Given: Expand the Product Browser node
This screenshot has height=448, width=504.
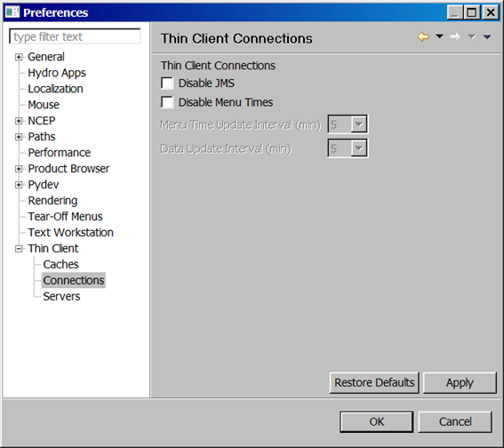Looking at the screenshot, I should pyautogui.click(x=19, y=169).
